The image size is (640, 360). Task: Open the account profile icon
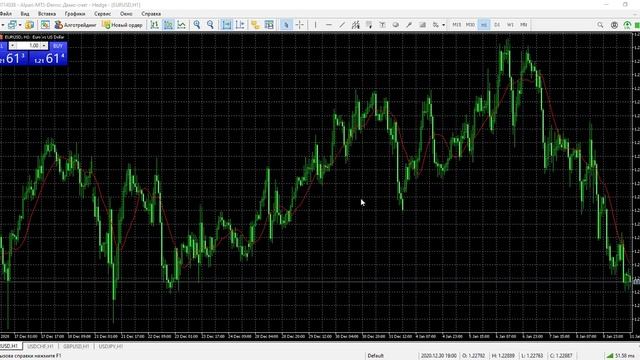point(614,25)
